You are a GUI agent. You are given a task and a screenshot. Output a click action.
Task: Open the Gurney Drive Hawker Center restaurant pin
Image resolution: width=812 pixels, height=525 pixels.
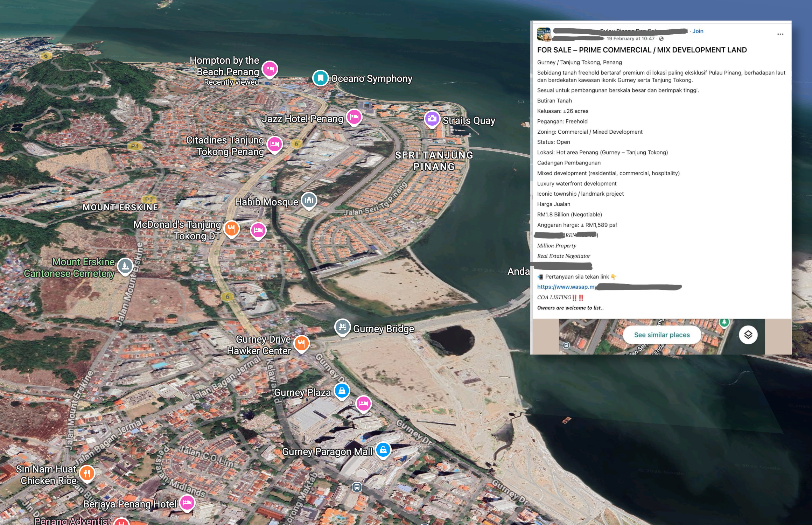pos(301,343)
